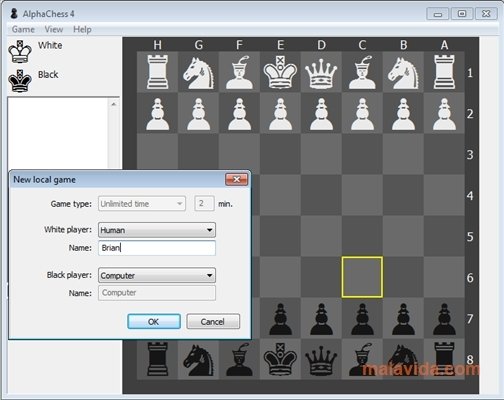Select the white queen on D1

click(x=321, y=74)
